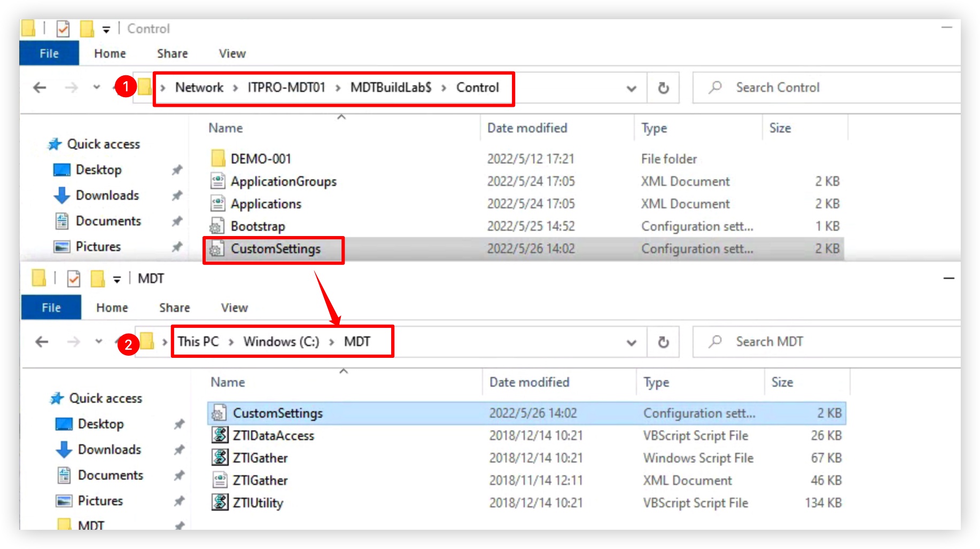Click the New folder icon in MDT window title bar

tap(97, 278)
